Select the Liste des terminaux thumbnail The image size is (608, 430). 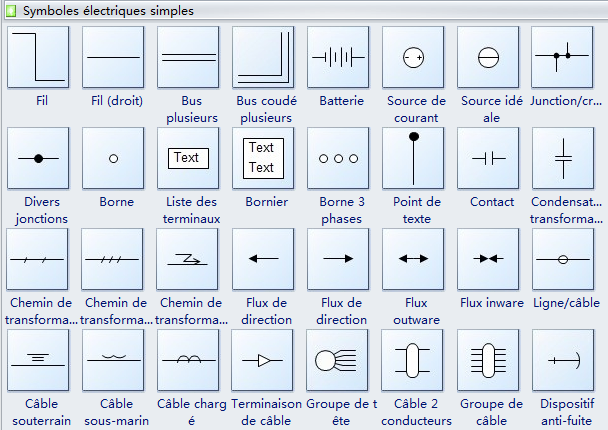coord(188,158)
